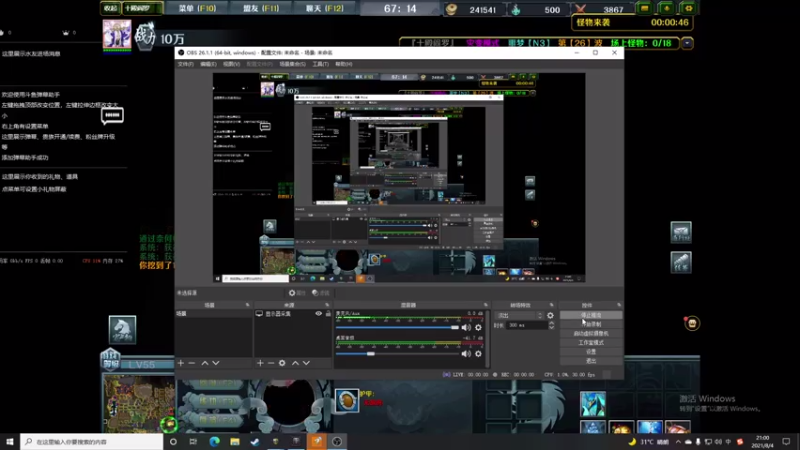The height and width of the screenshot is (450, 800).
Task: Add a new source with plus icon
Action: click(260, 363)
